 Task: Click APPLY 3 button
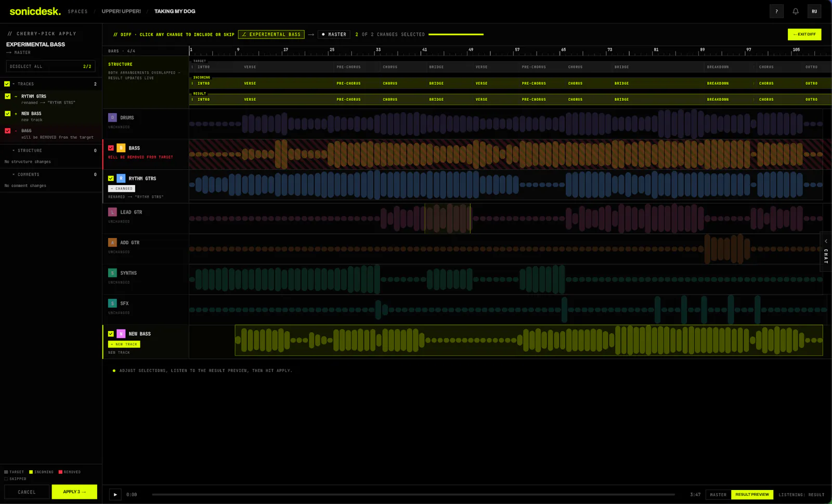click(74, 492)
